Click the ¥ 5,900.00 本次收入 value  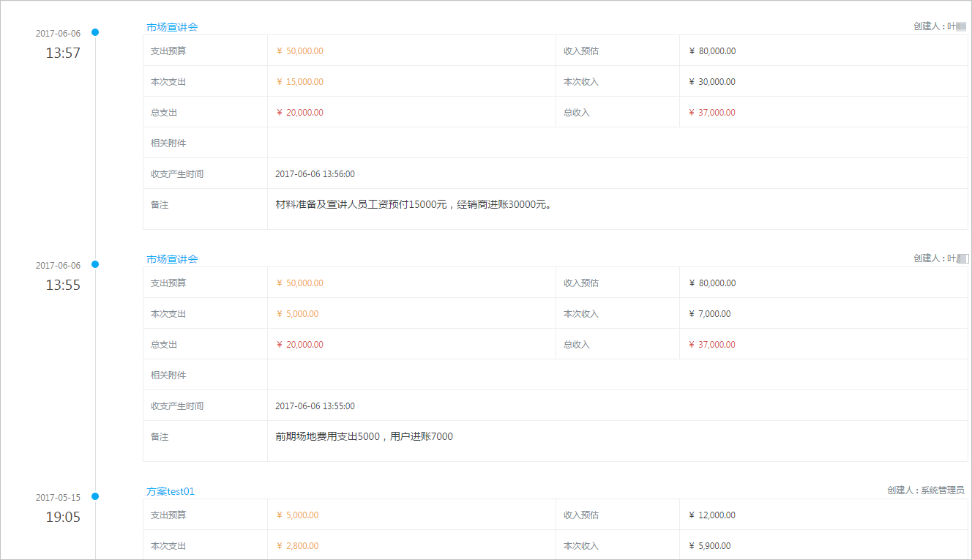point(710,546)
